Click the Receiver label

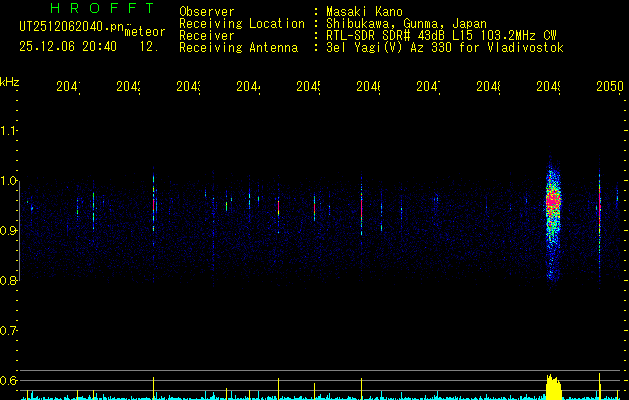(x=207, y=36)
